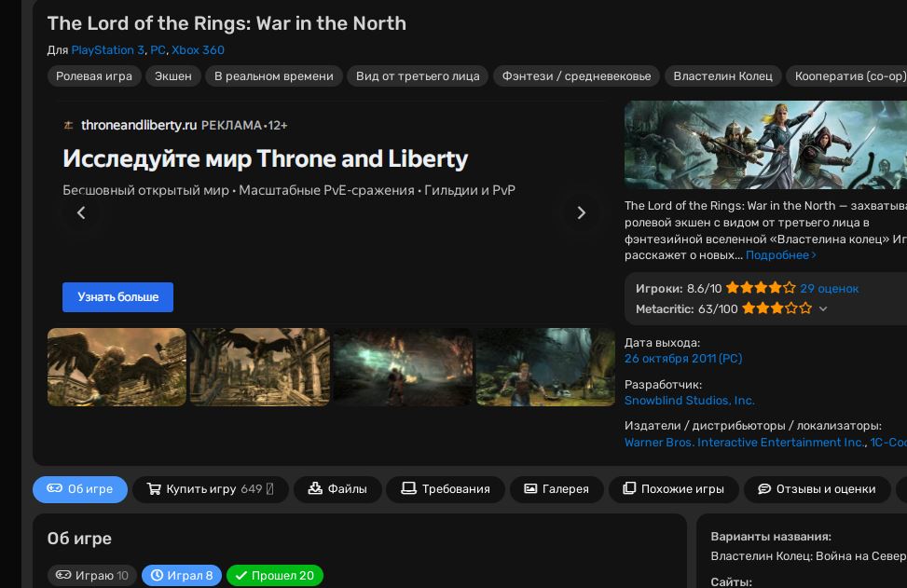
Task: Click the 649 price value
Action: pos(251,489)
